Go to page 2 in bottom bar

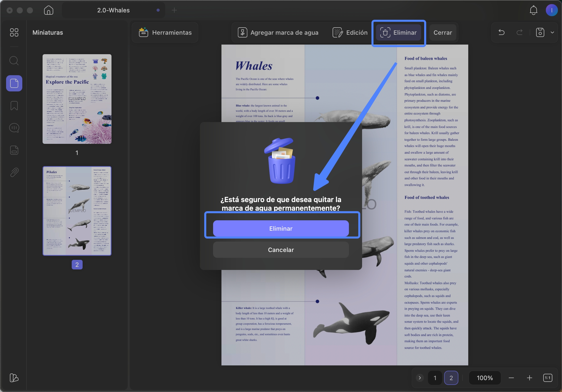click(x=451, y=378)
